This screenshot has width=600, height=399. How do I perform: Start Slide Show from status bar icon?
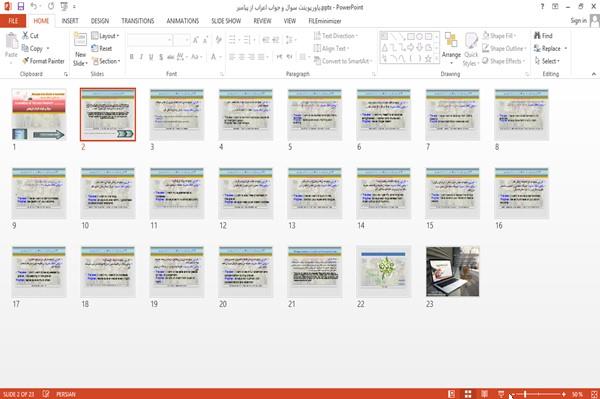501,394
